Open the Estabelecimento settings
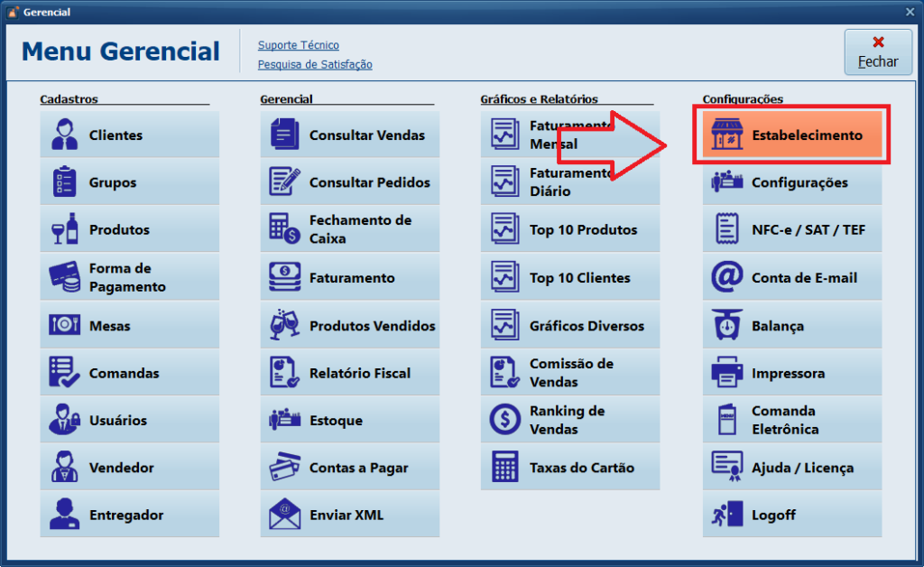Screen dimensions: 924x567 791,135
